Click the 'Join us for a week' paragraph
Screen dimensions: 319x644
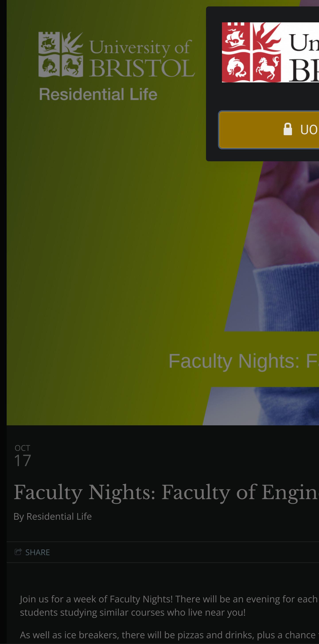tap(169, 605)
